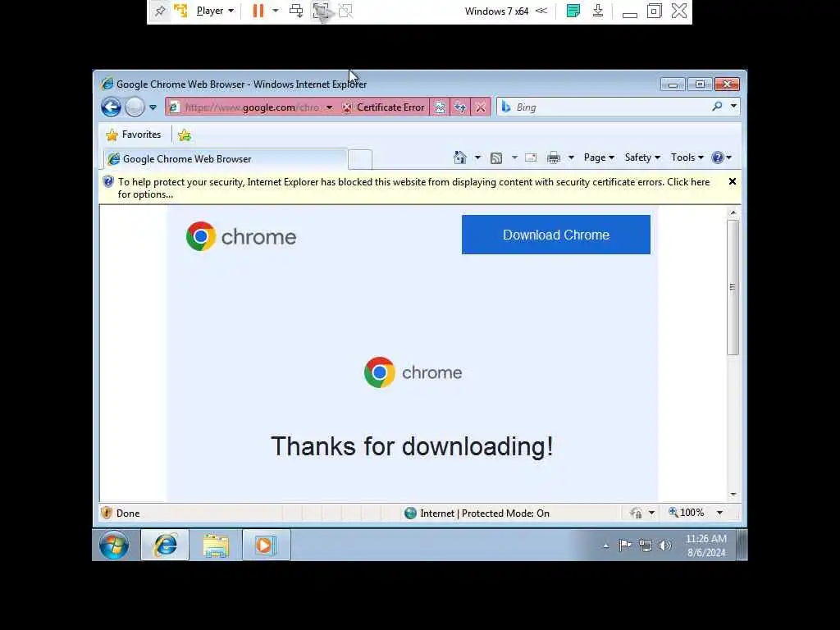840x630 pixels.
Task: Click the status bar privacy lock icon
Action: 636,514
